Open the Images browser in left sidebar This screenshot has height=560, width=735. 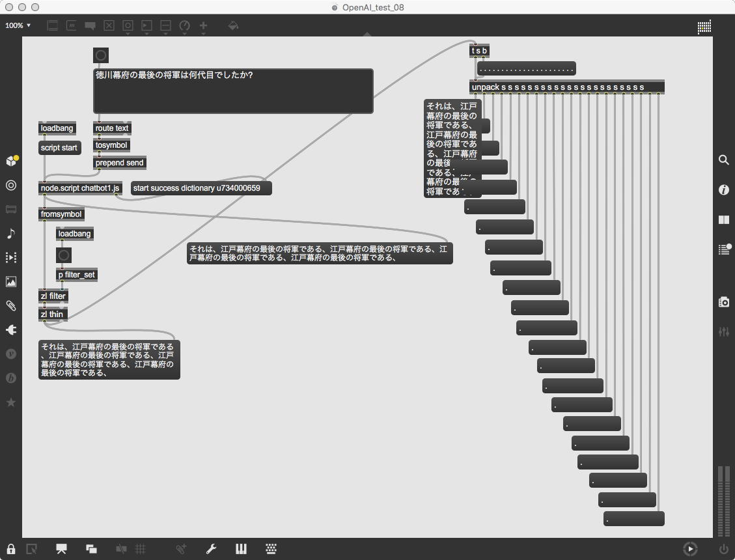pyautogui.click(x=11, y=281)
